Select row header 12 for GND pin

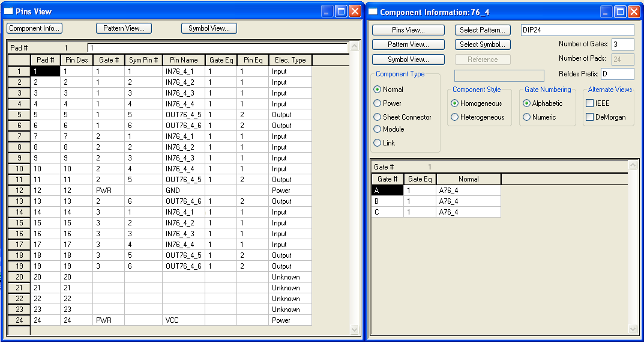click(19, 191)
